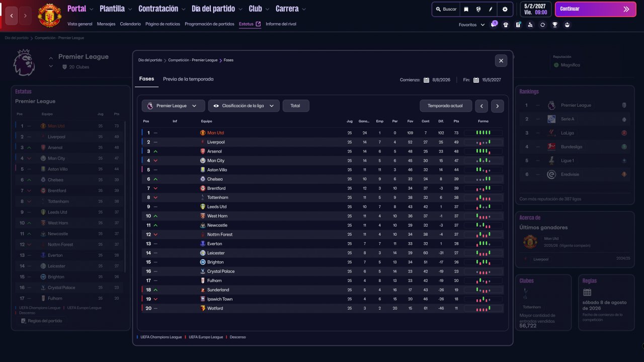Open the Clasificación de la liga view dropdown
The width and height of the screenshot is (644, 362).
click(x=244, y=106)
